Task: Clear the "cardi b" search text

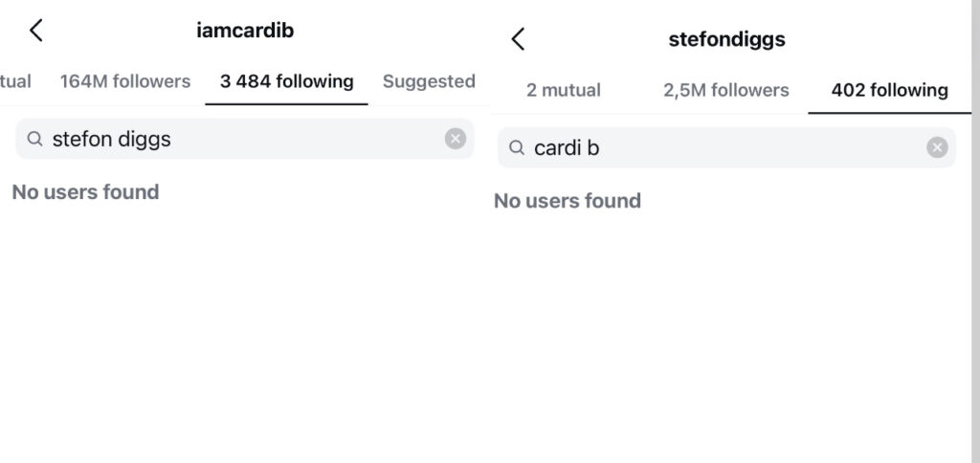Action: 937,147
